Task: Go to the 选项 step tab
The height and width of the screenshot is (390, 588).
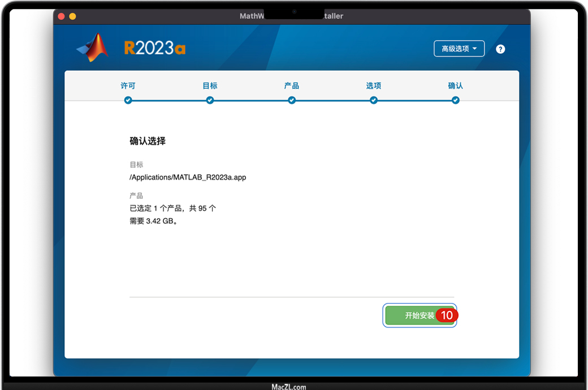Action: 374,86
